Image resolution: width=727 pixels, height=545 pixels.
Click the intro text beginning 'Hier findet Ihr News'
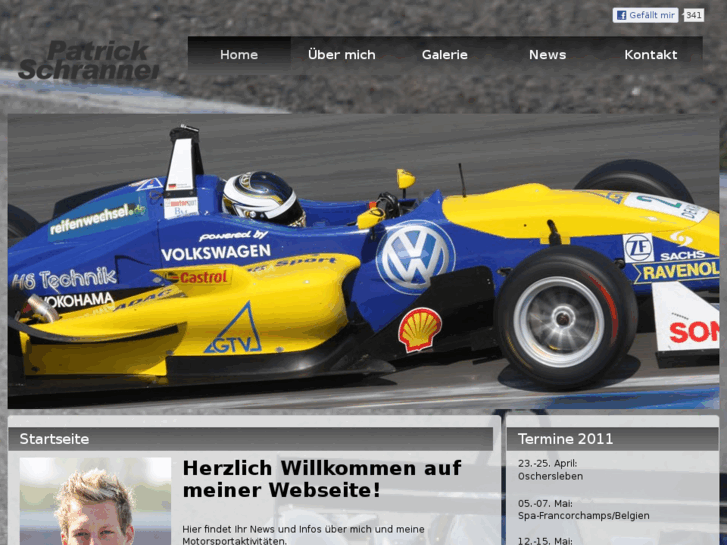tap(303, 535)
